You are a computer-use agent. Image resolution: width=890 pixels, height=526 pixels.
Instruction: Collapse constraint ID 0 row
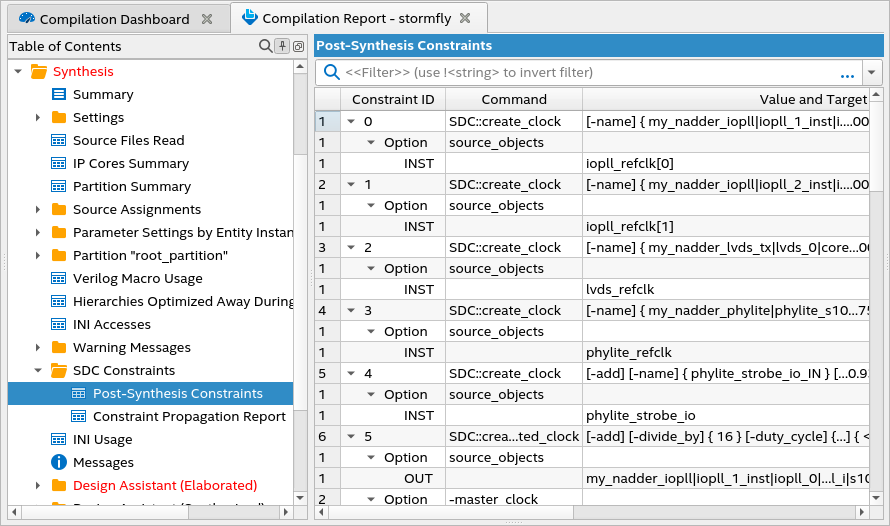351,122
